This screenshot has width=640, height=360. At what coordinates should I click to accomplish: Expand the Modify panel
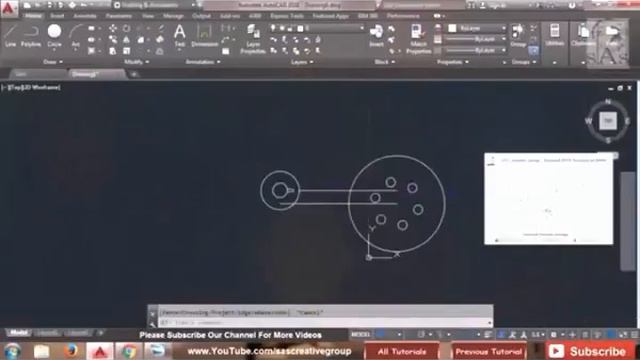point(136,62)
